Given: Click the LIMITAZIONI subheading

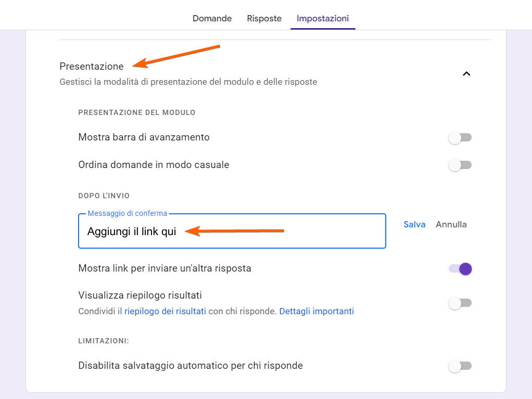Looking at the screenshot, I should tap(104, 341).
